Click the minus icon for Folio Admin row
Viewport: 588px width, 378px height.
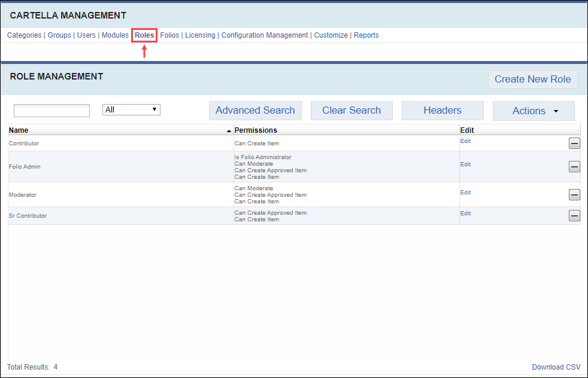(574, 167)
